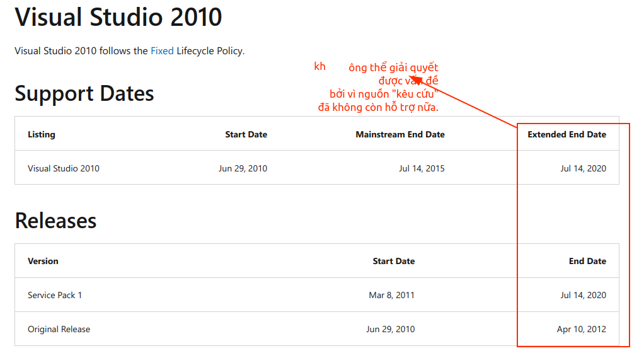Screen dimensions: 644x358
Task: Click the Extended End Date column header
Action: [x=566, y=134]
